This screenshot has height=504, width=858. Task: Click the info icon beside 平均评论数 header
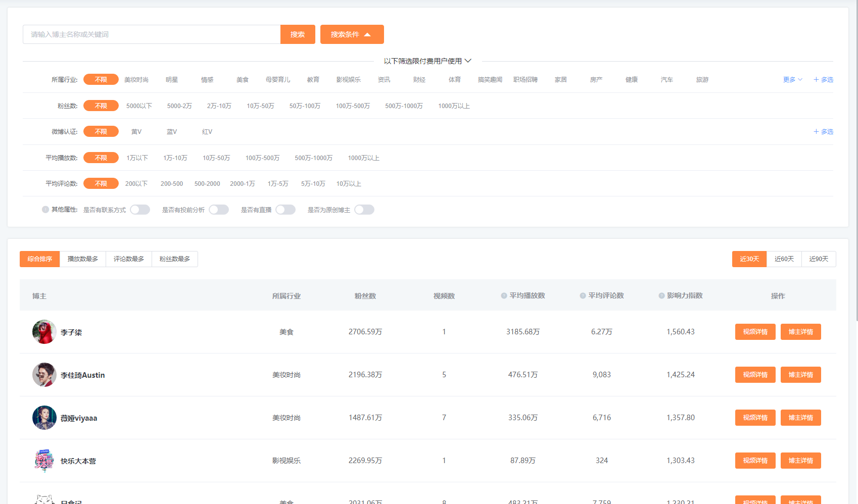pos(583,296)
